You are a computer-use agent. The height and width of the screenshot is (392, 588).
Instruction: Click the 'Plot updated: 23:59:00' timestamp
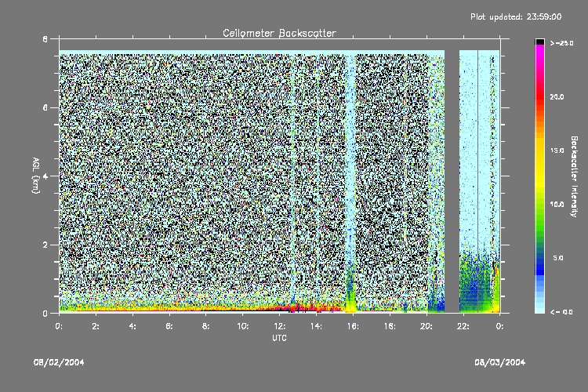[x=516, y=16]
